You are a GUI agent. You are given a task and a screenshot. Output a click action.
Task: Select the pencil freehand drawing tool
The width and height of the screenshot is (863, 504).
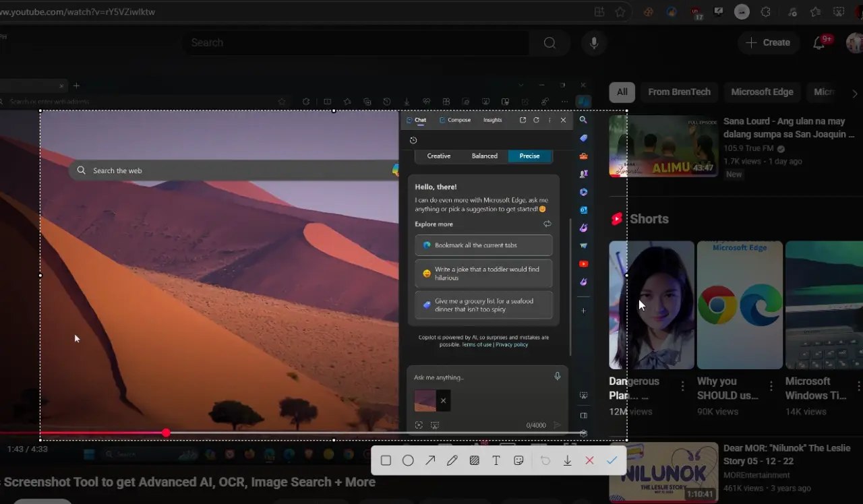452,460
